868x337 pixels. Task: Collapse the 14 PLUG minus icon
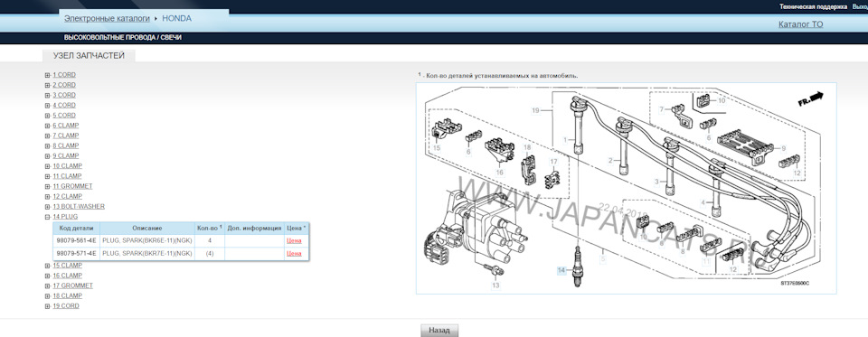tap(48, 217)
